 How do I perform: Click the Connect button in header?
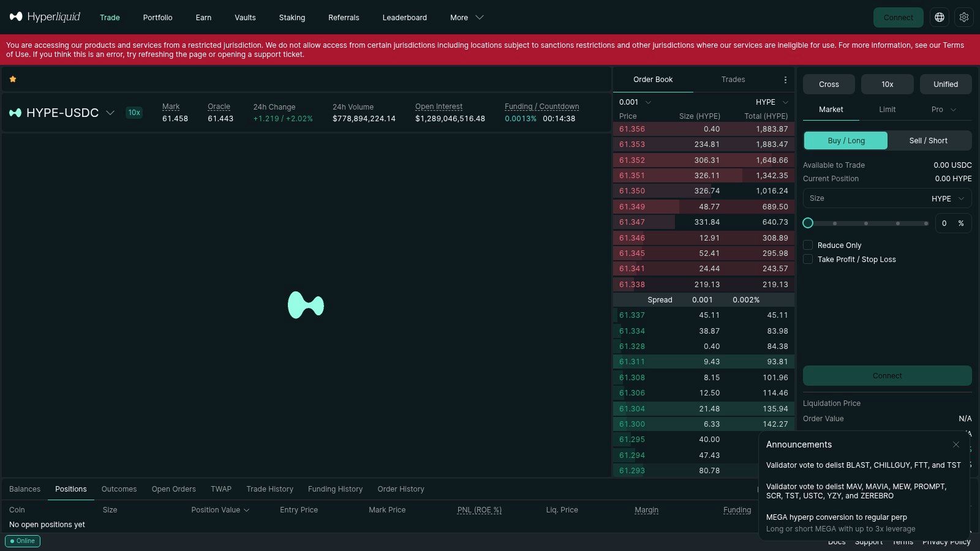point(898,17)
